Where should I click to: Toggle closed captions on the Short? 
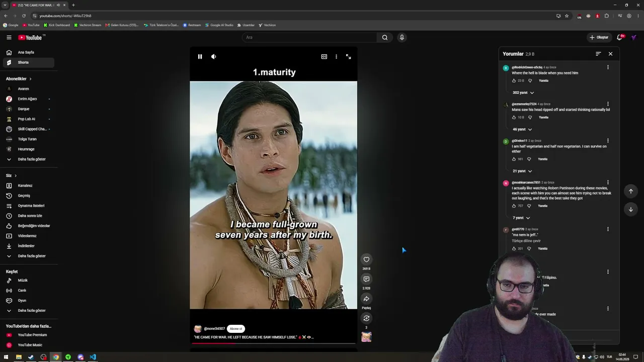pos(324,57)
